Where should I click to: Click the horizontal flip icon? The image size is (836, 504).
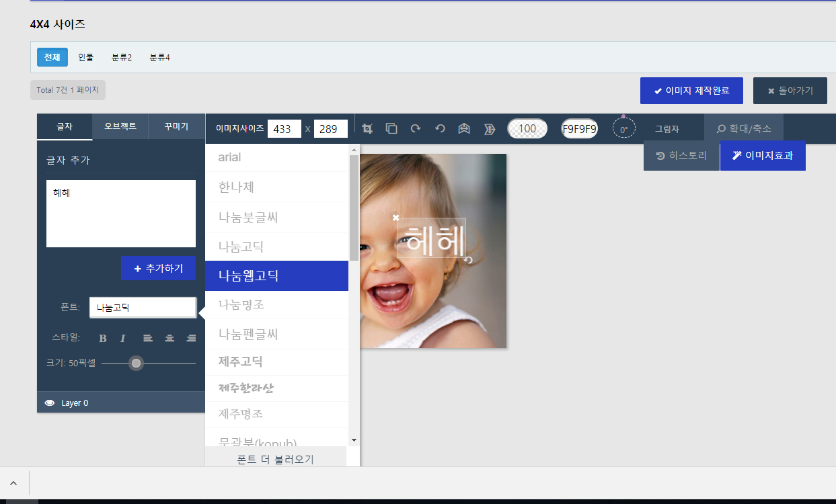(490, 128)
